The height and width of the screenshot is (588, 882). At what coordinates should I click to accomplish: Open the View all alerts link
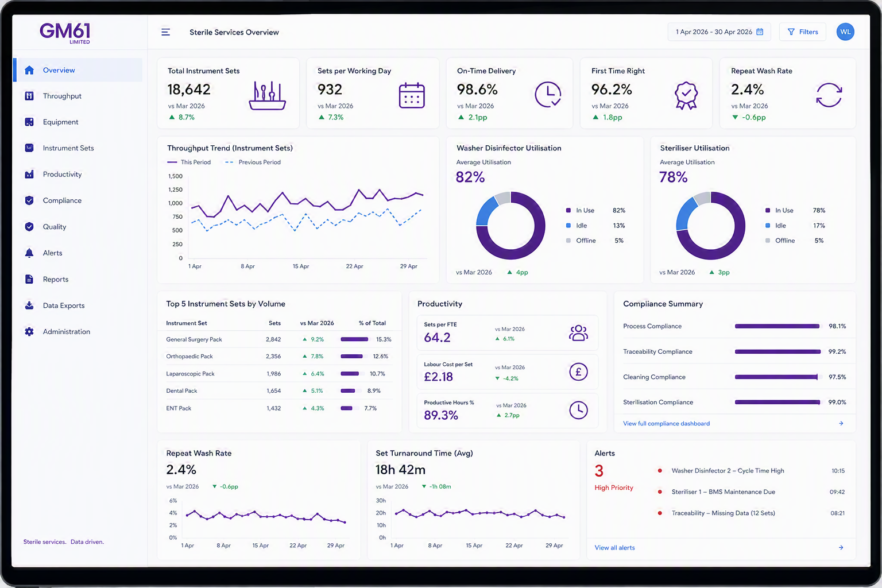(x=614, y=548)
